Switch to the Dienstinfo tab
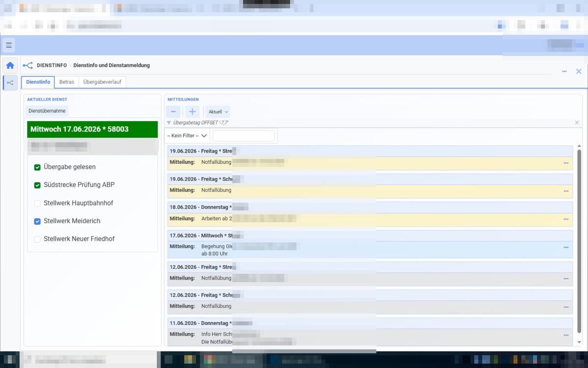 tap(38, 82)
